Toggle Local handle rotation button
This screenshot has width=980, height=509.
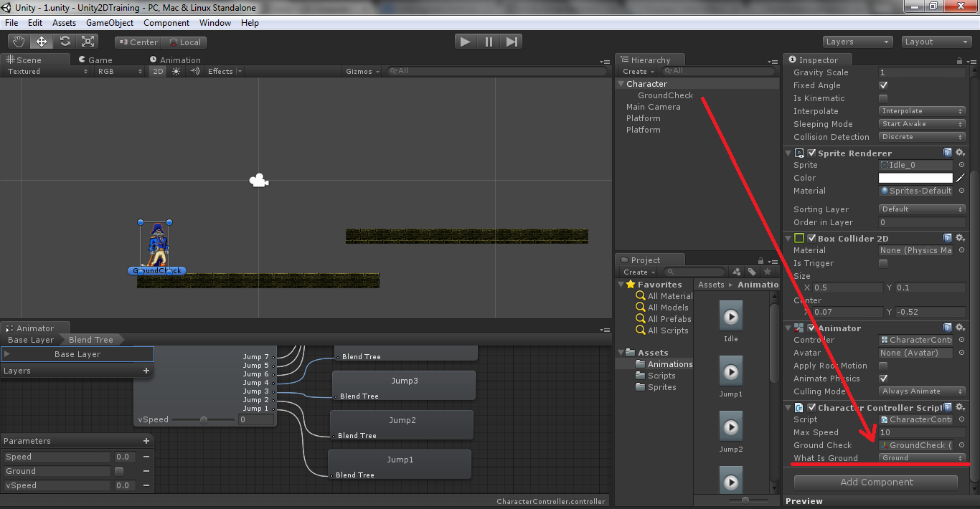point(184,42)
